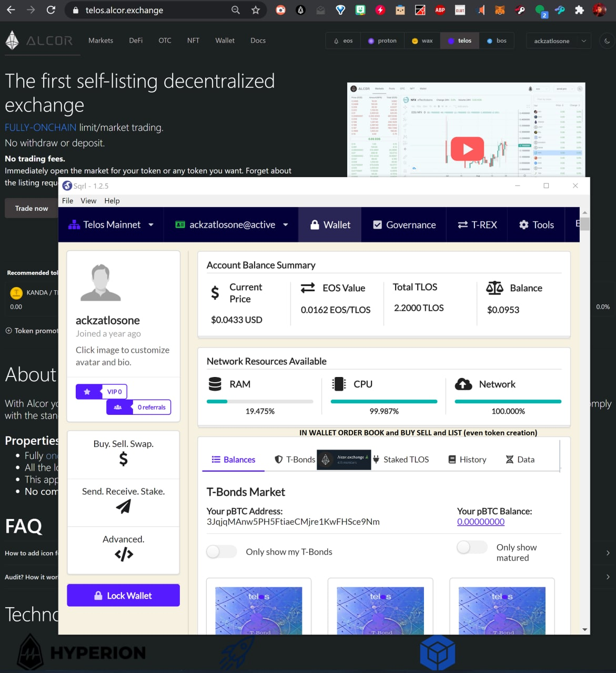Select the Staked TLOS tab
Screen dimensions: 616x673
(401, 460)
